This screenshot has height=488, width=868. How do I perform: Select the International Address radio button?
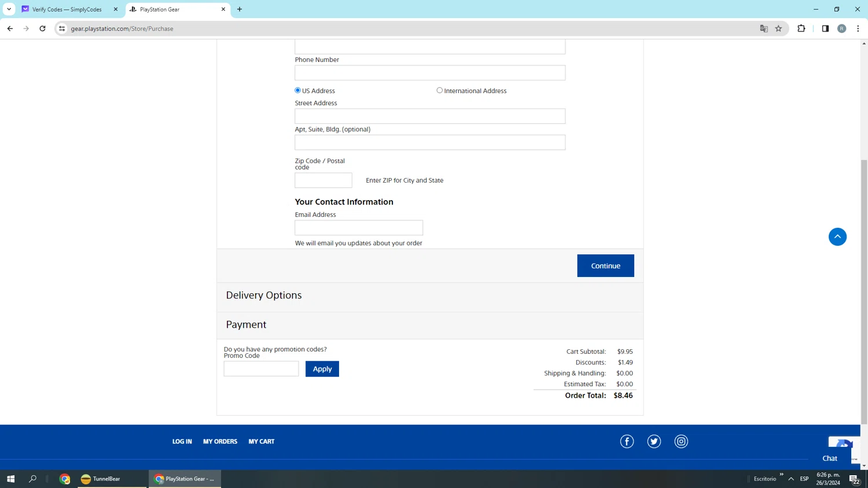(440, 90)
